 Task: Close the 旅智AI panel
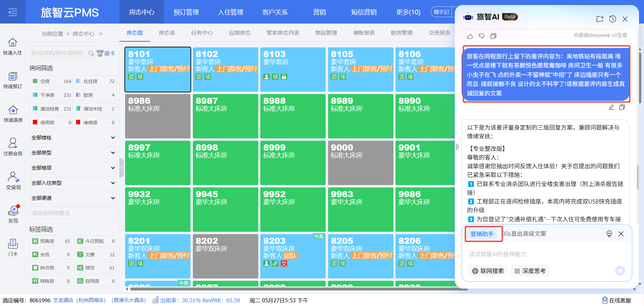(625, 19)
